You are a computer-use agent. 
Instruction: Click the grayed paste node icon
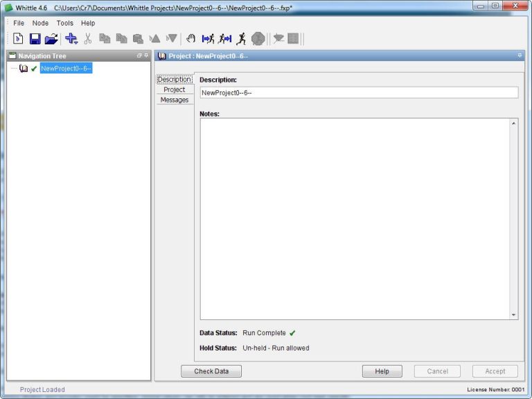[x=138, y=39]
